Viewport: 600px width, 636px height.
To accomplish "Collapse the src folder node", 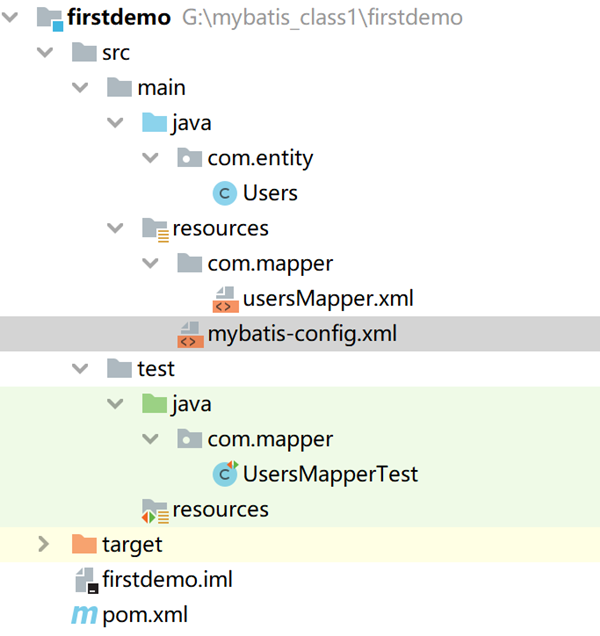I will point(43,53).
